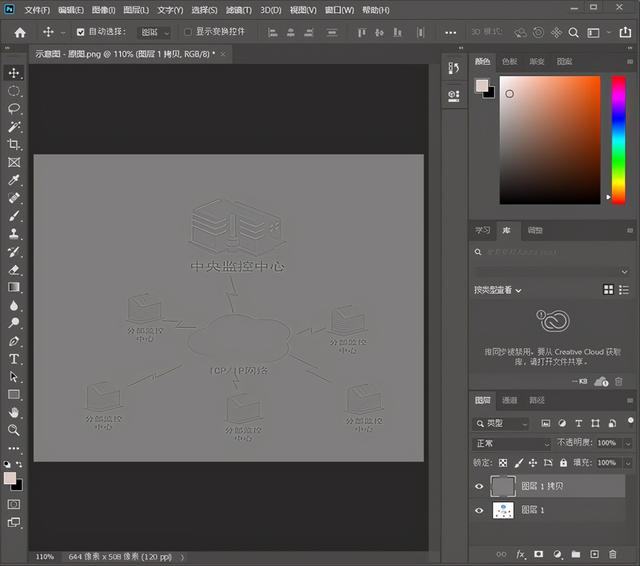Image resolution: width=640 pixels, height=566 pixels.
Task: Toggle lock transparent pixels
Action: [x=503, y=463]
